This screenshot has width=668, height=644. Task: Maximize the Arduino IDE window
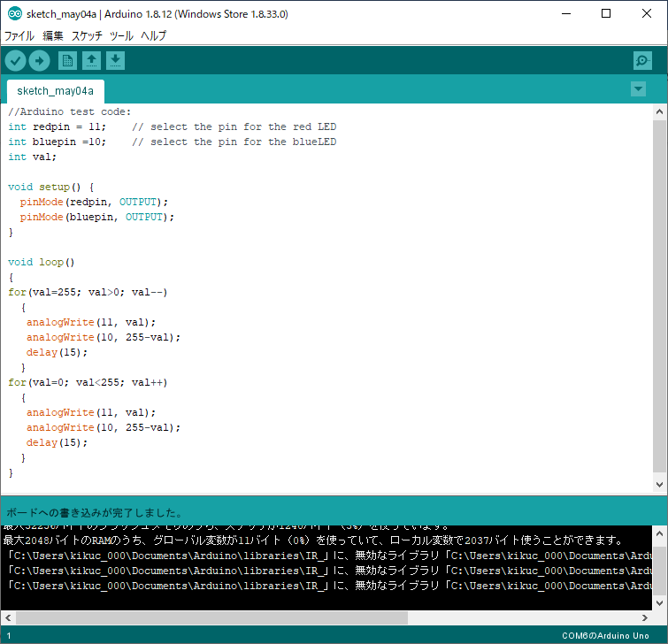(x=606, y=14)
